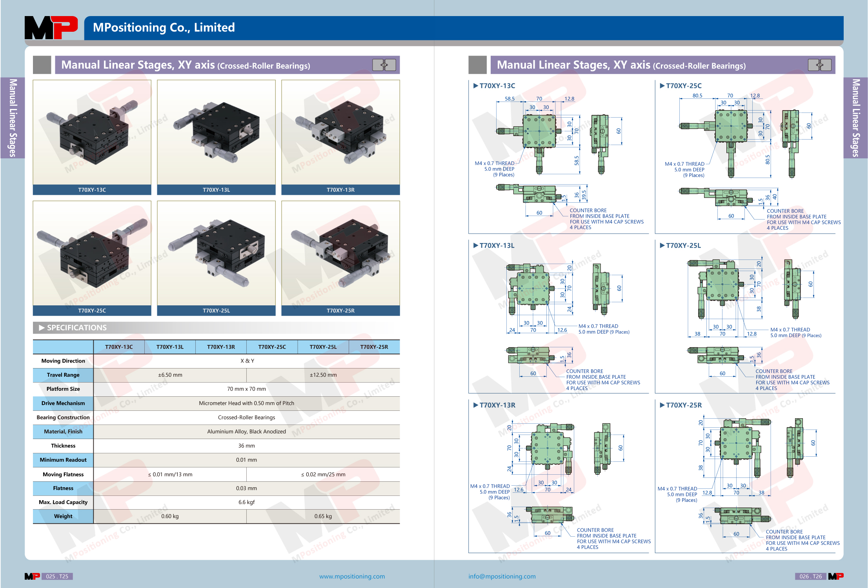Click the Drive Mechanism row label

pos(63,403)
